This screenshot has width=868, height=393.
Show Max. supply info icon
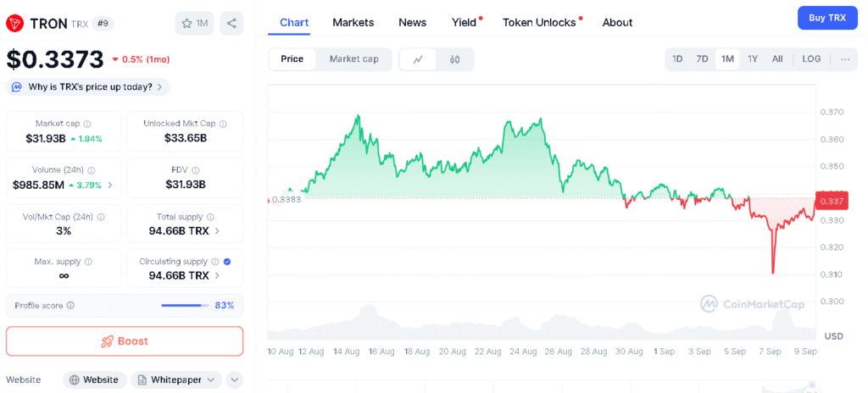88,261
